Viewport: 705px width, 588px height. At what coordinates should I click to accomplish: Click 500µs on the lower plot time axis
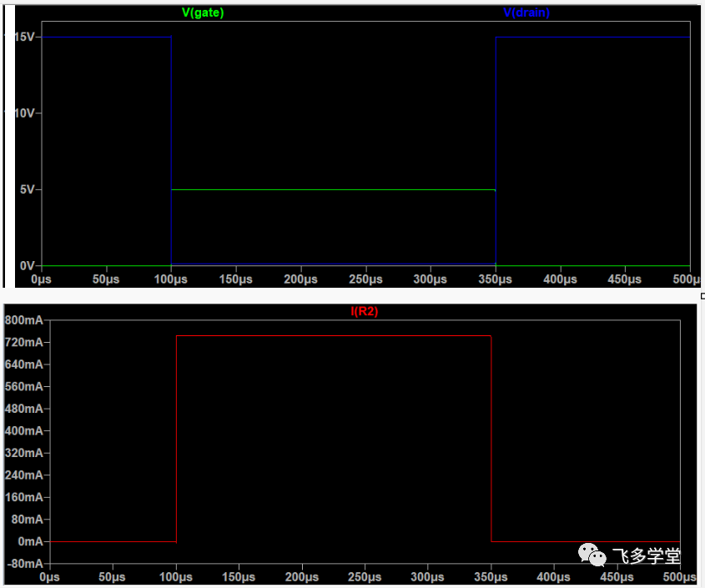[x=678, y=577]
